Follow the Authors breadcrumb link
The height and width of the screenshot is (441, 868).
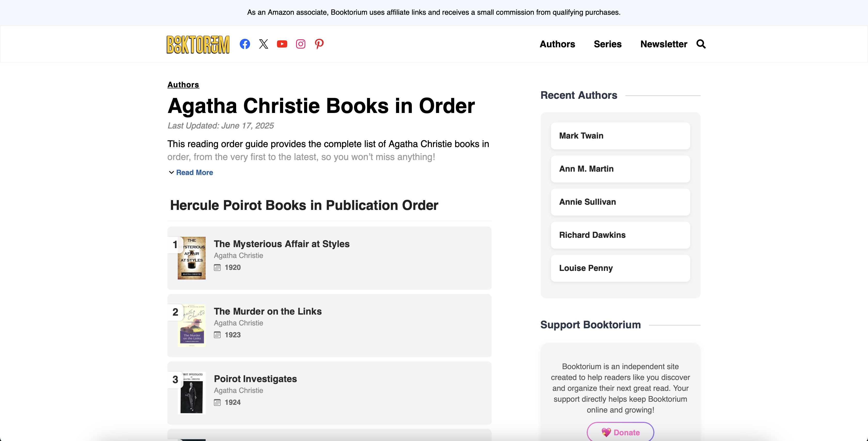tap(183, 85)
